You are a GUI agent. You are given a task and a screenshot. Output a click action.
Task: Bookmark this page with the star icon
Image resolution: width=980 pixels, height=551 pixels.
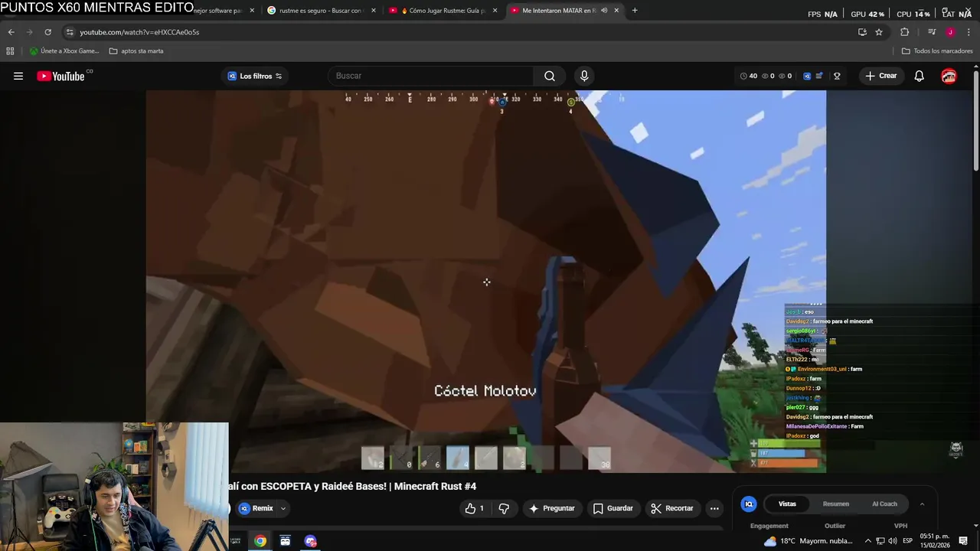879,32
